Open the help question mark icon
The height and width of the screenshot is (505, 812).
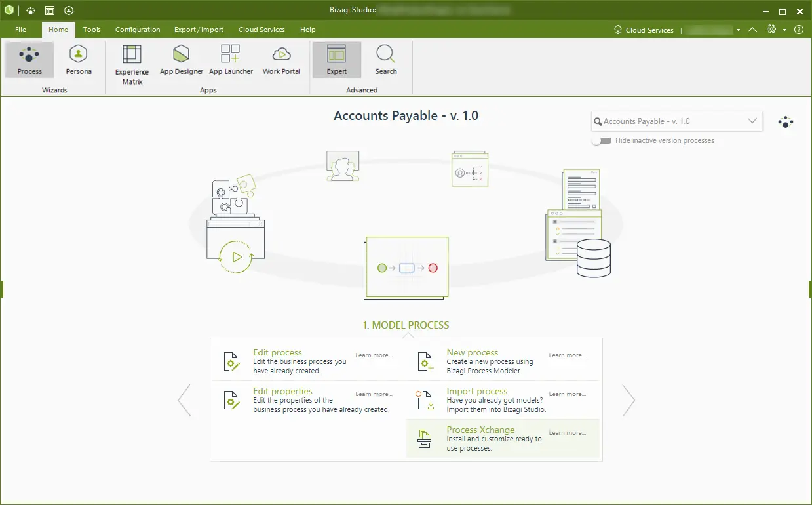point(798,30)
